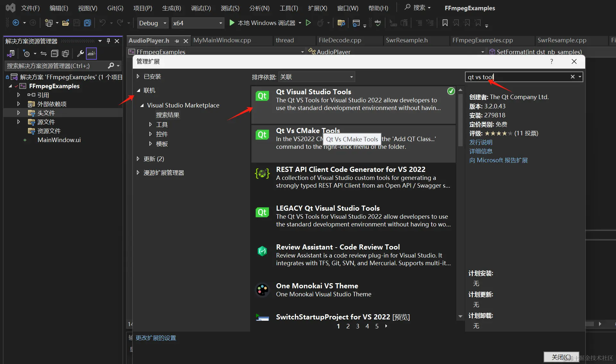Click the One Monokai VS Theme icon
616x364 pixels.
tap(262, 290)
